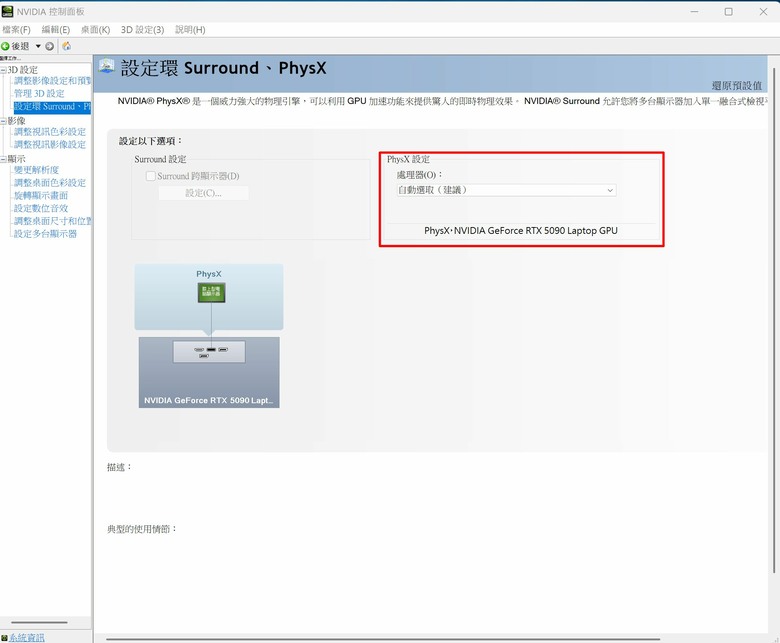780x643 pixels.
Task: Click the green Back arrow icon
Action: click(x=5, y=46)
